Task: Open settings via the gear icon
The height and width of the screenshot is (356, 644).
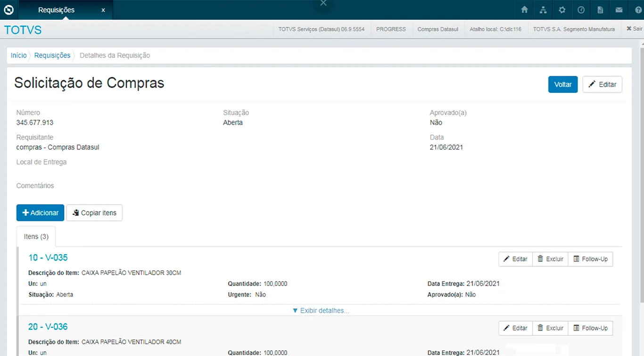Action: click(x=562, y=10)
